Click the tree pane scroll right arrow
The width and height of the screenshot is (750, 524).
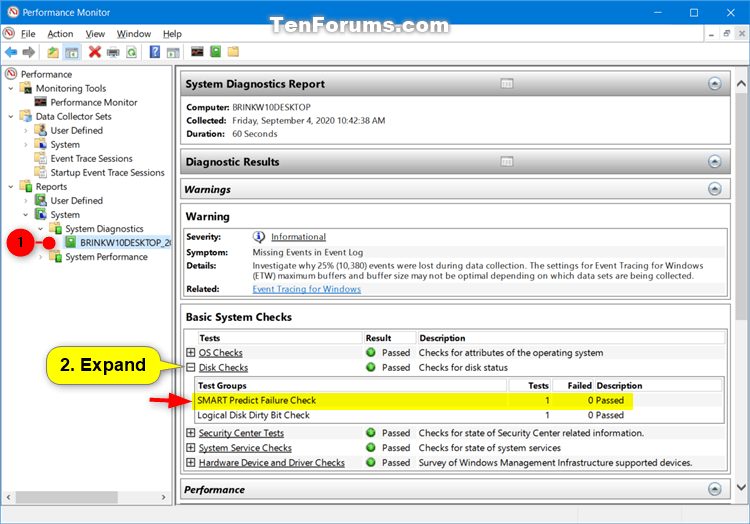164,497
